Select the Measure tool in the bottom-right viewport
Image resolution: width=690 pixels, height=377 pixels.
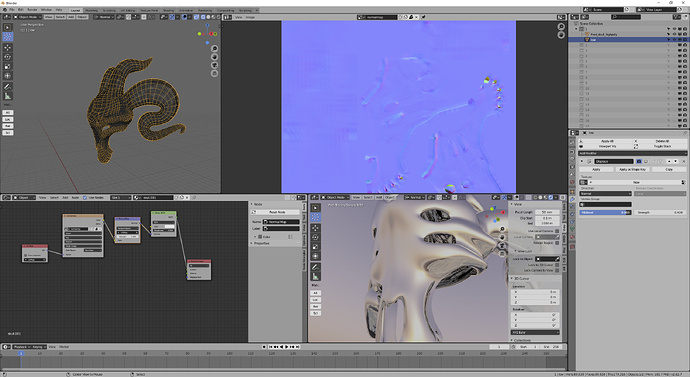click(x=315, y=276)
